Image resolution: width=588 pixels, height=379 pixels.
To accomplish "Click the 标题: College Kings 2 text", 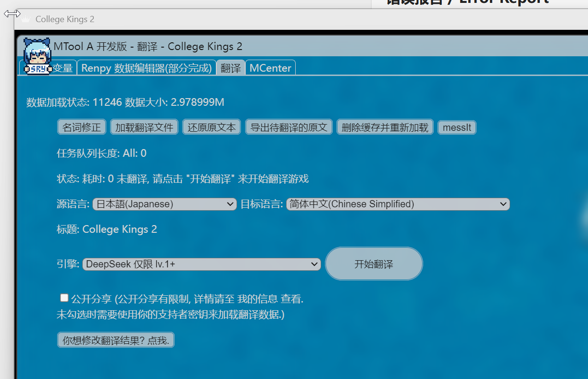I will 107,229.
